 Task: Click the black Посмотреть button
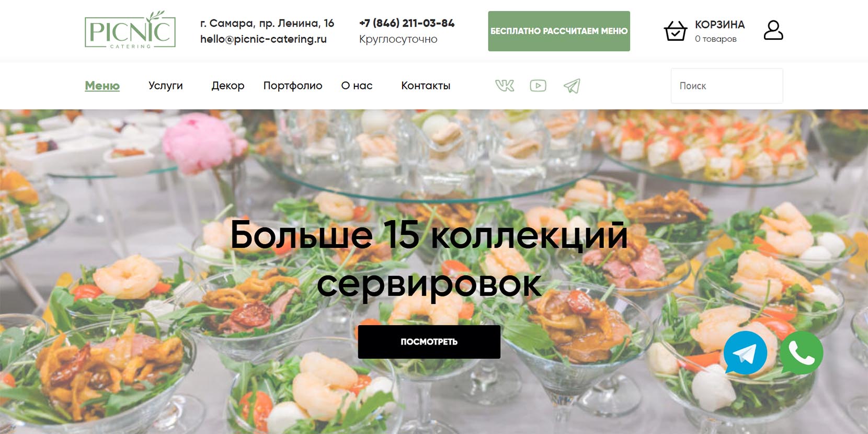tap(429, 342)
